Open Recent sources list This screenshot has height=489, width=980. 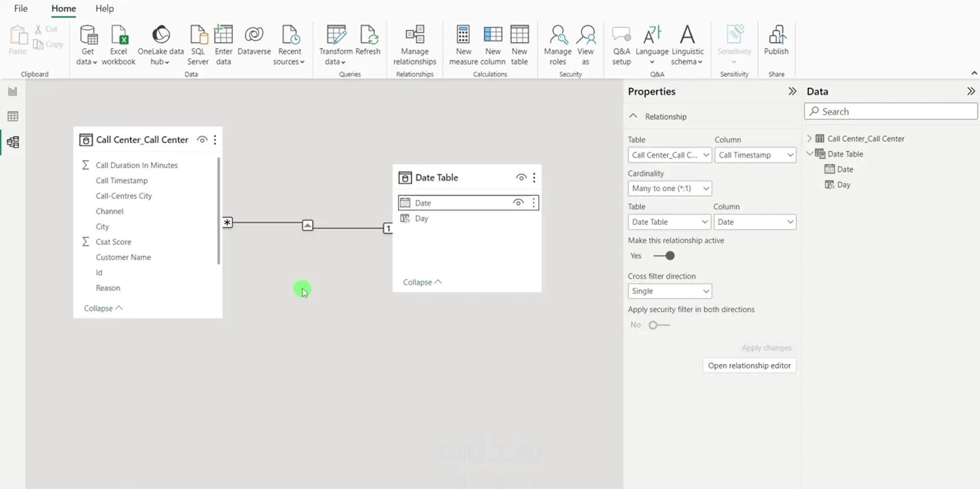coord(289,45)
